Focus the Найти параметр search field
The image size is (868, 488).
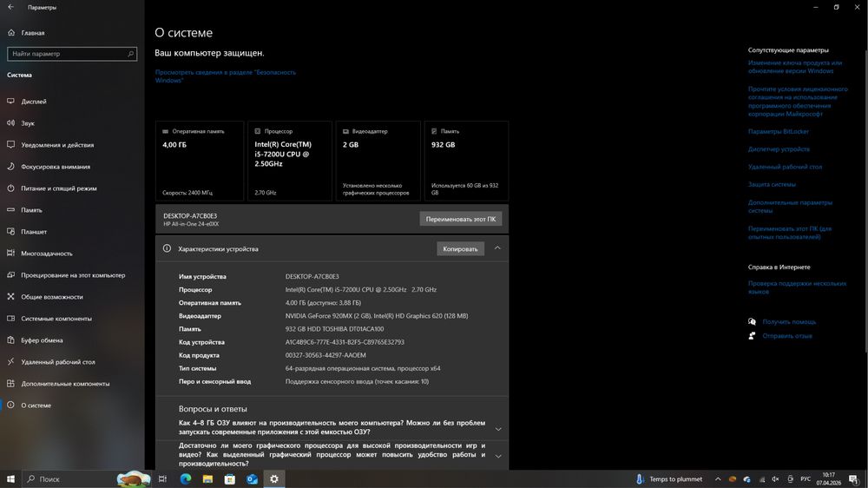pyautogui.click(x=72, y=54)
